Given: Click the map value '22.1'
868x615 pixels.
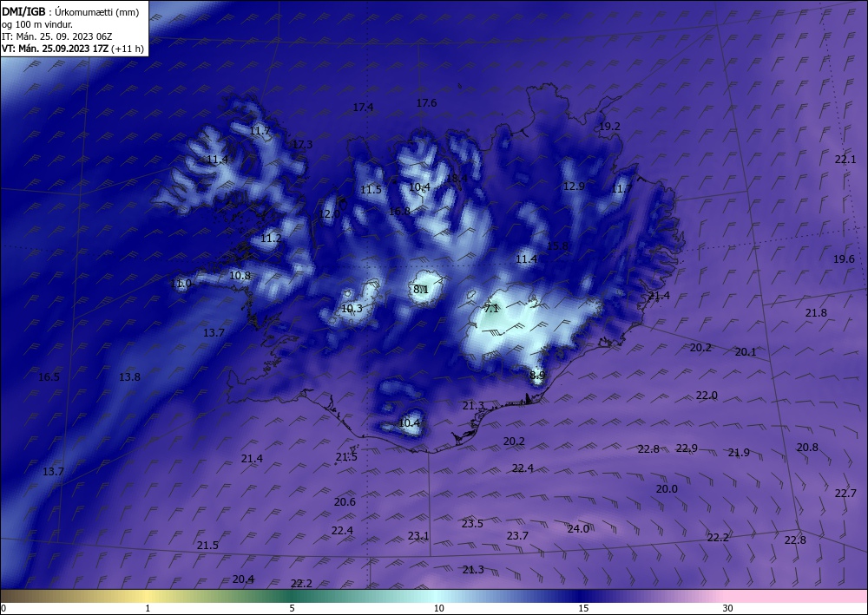Looking at the screenshot, I should tap(845, 160).
